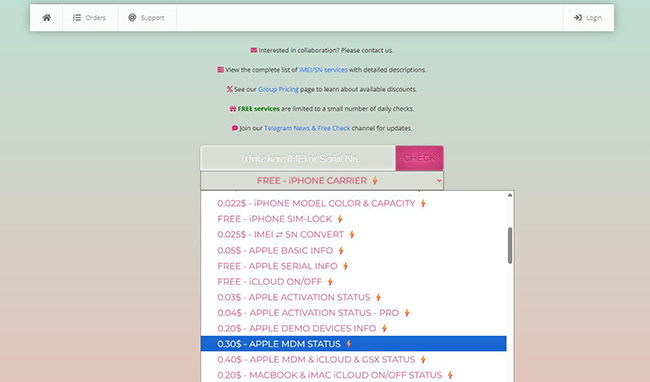Click the Orders list icon in navbar
This screenshot has width=650, height=382.
pos(77,17)
